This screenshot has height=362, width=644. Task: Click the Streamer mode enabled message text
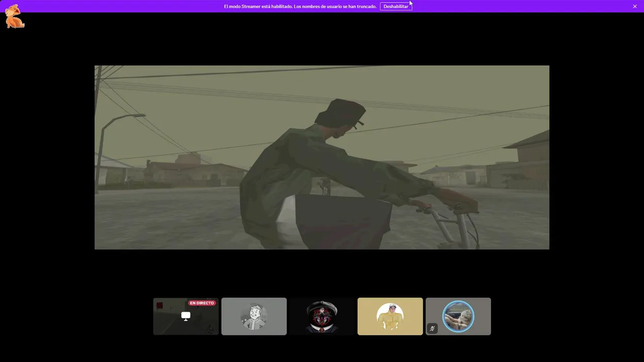(x=300, y=7)
